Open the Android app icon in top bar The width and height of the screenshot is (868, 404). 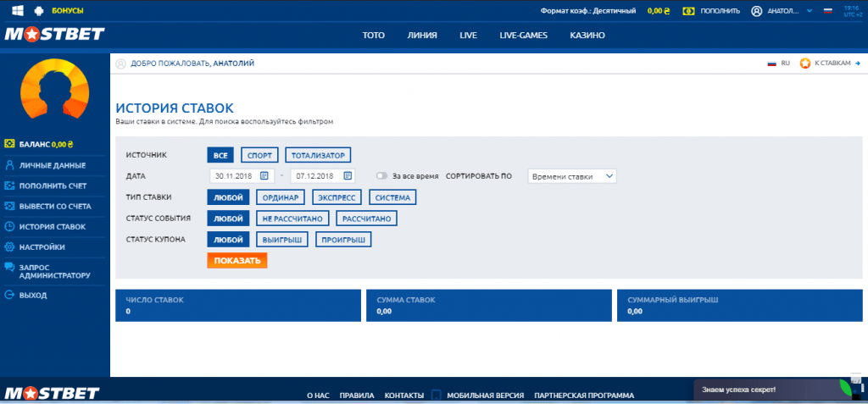[39, 10]
